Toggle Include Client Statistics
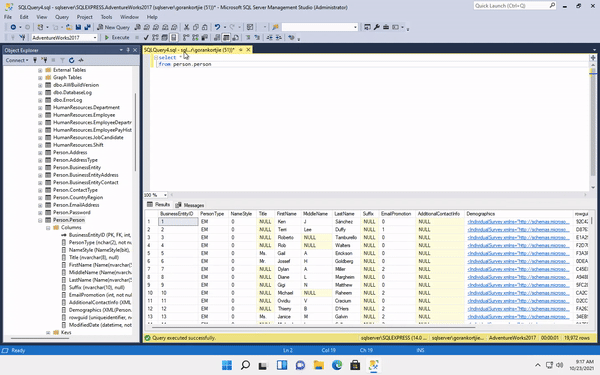The image size is (600, 375). tap(204, 38)
